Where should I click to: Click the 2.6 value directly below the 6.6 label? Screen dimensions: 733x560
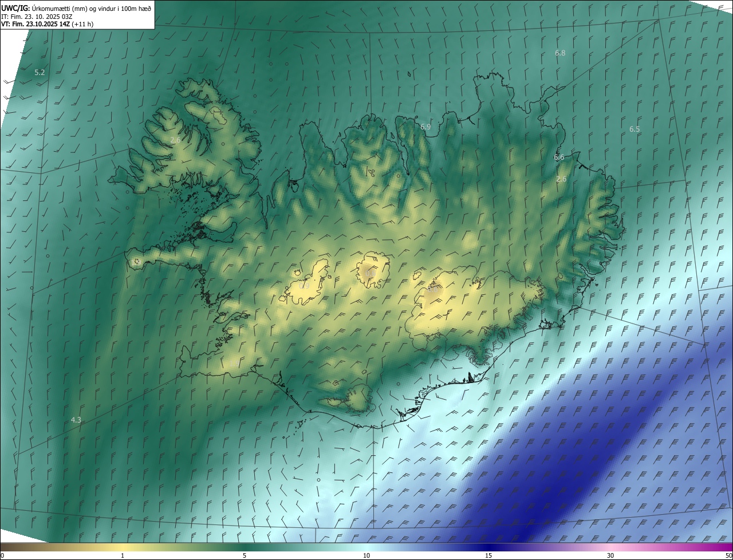[x=561, y=179]
